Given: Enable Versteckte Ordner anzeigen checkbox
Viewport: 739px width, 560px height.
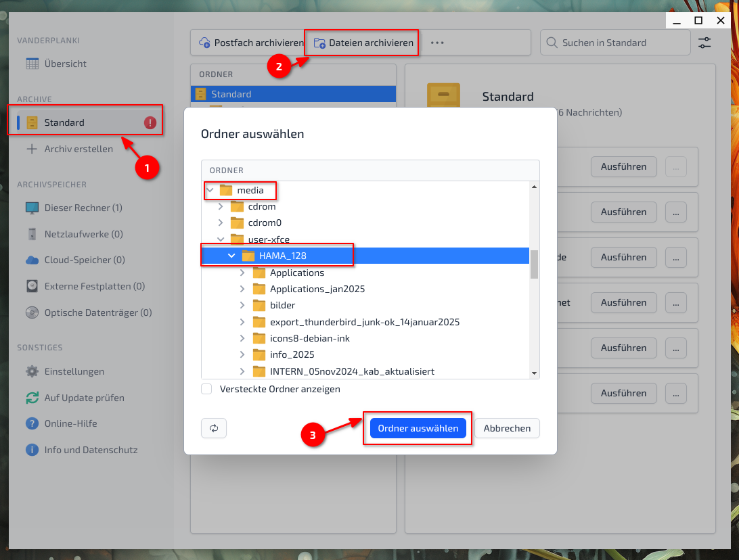Looking at the screenshot, I should click(207, 389).
